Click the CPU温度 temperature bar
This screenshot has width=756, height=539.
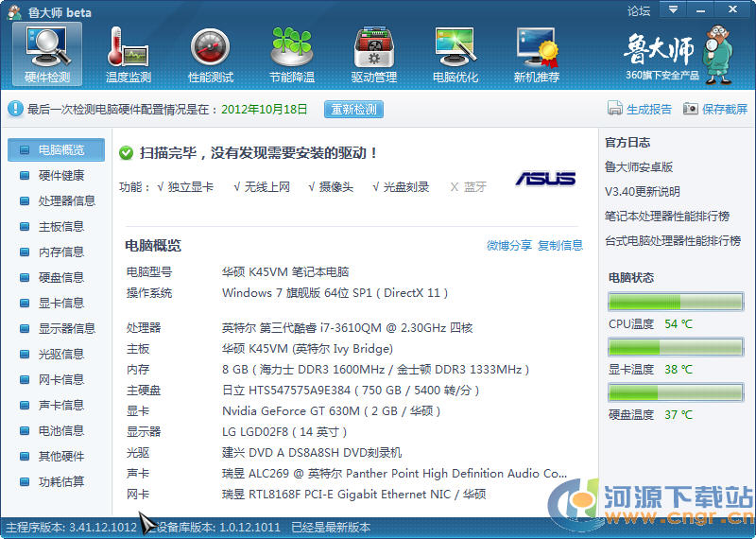[676, 303]
